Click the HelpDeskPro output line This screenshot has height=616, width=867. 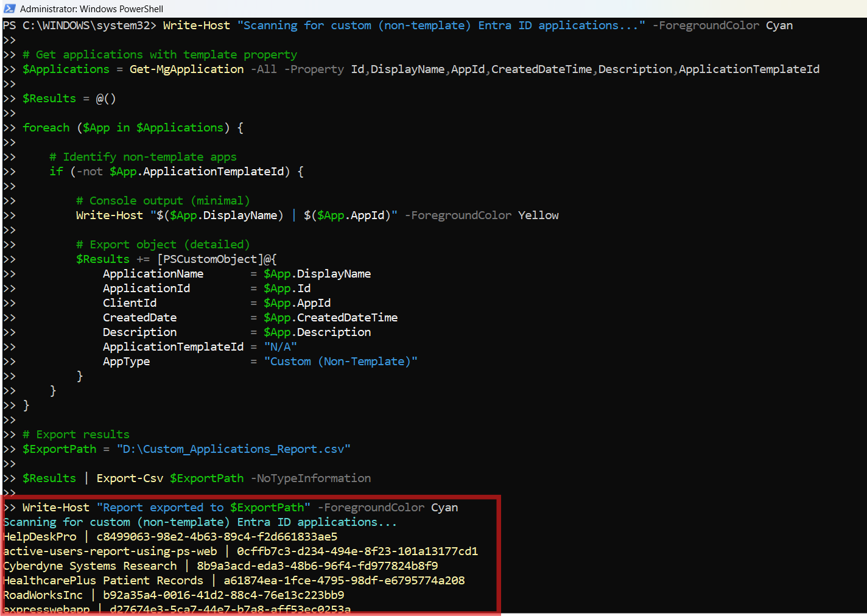point(40,537)
